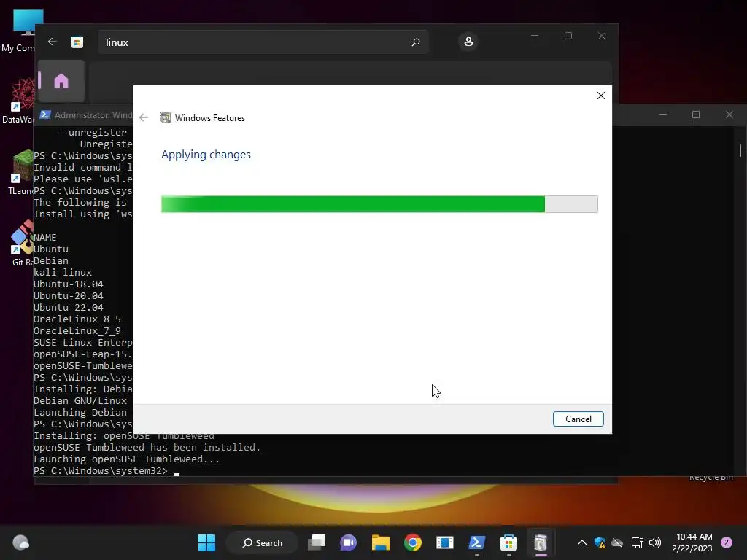
Task: Focus the Store search field containing linux
Action: point(263,42)
